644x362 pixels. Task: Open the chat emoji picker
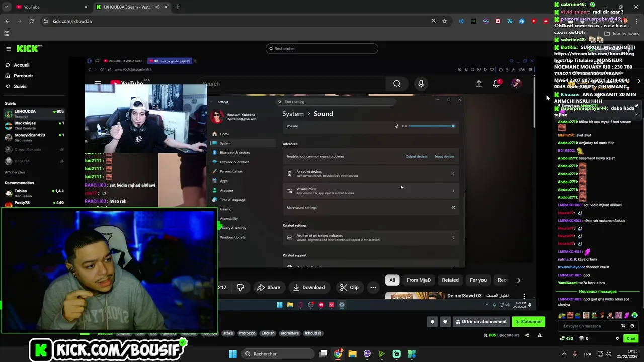click(632, 326)
